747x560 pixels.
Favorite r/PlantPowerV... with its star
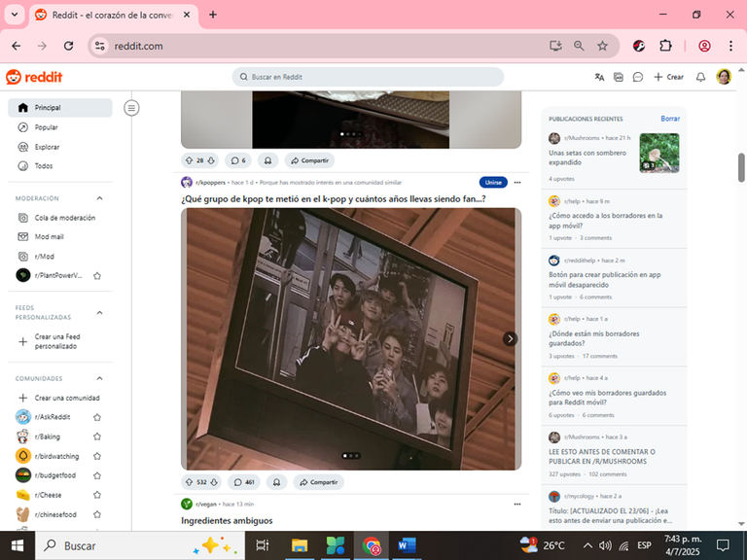pos(97,276)
